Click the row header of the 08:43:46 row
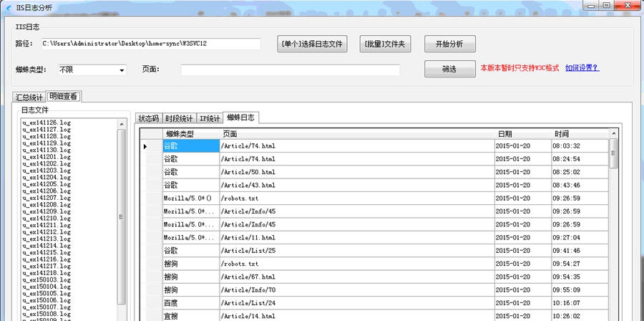 [151, 186]
